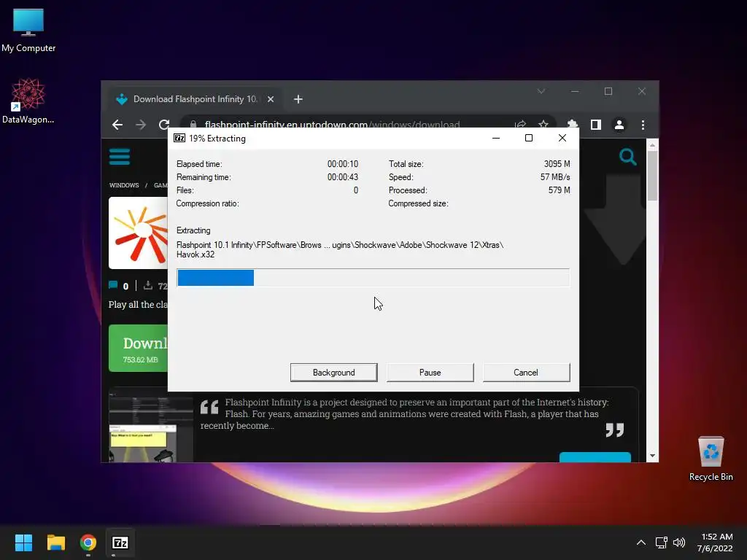Share this page icon in address bar

(x=520, y=125)
